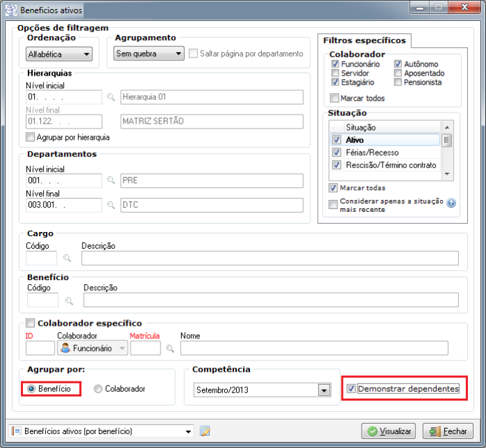Select the Filtros específicos tab
Viewport: 486px width, 448px height.
364,40
